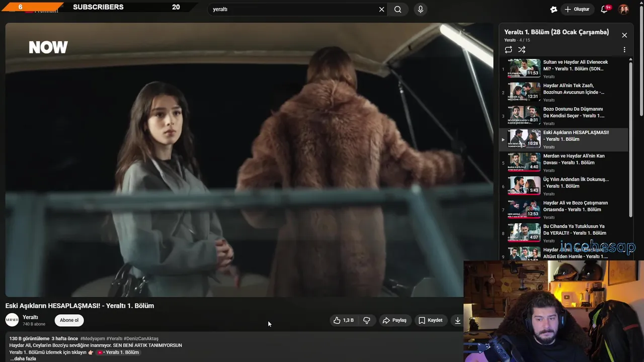Start voice search with microphone
The height and width of the screenshot is (362, 644).
pyautogui.click(x=421, y=9)
